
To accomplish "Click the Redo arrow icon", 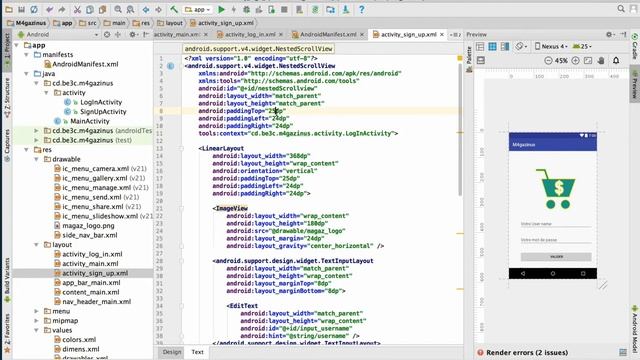I will tap(62, 9).
